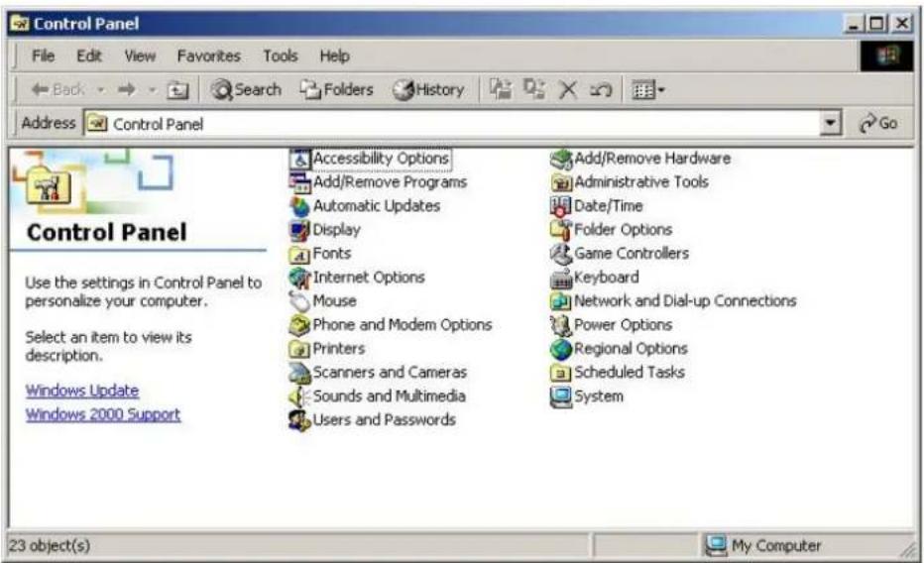Viewport: 924px width, 563px height.
Task: Select the Internet Options icon
Action: click(x=300, y=278)
